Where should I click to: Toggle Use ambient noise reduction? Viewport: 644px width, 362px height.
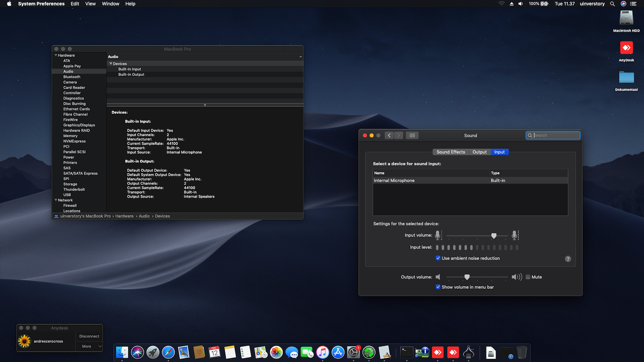438,258
